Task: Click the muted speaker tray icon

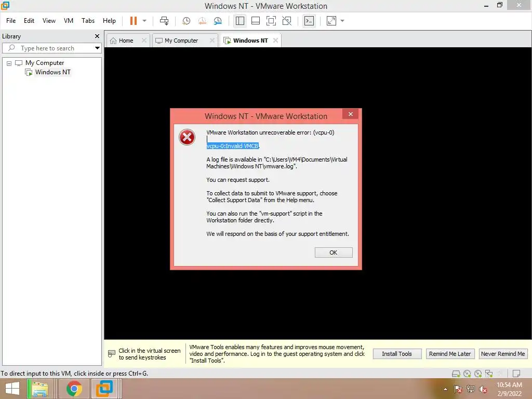Action: pos(483,389)
